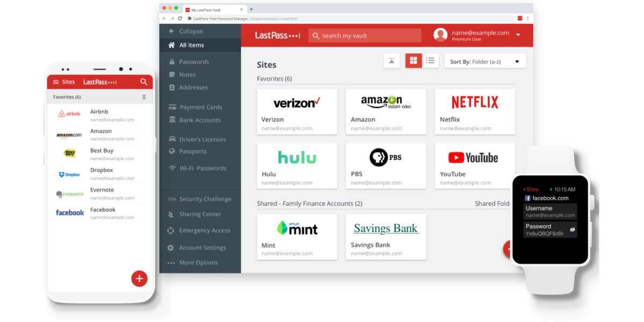The height and width of the screenshot is (322, 644).
Task: Open Sharing Center menu entry
Action: tap(200, 214)
